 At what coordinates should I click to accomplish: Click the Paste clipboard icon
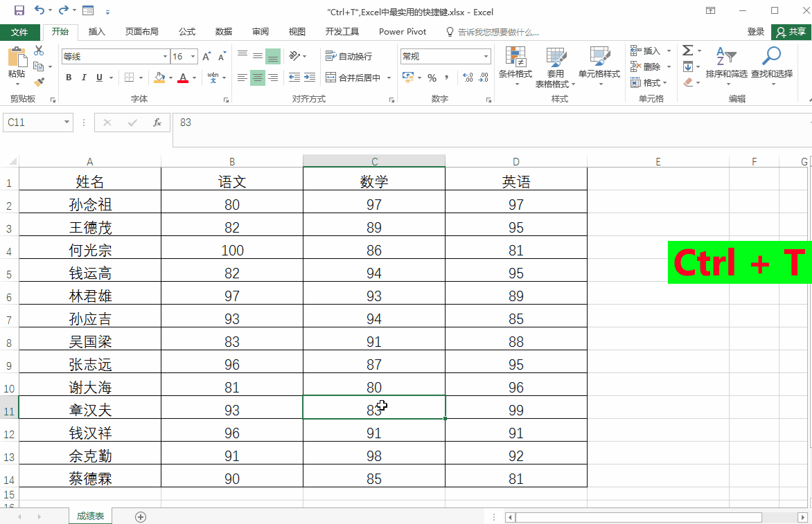pos(17,56)
